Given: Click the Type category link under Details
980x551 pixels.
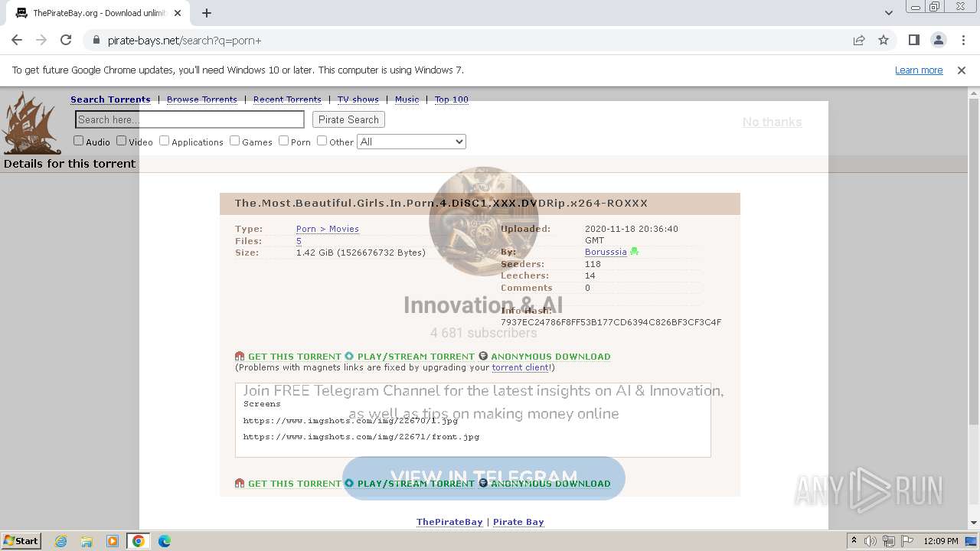Looking at the screenshot, I should [328, 229].
